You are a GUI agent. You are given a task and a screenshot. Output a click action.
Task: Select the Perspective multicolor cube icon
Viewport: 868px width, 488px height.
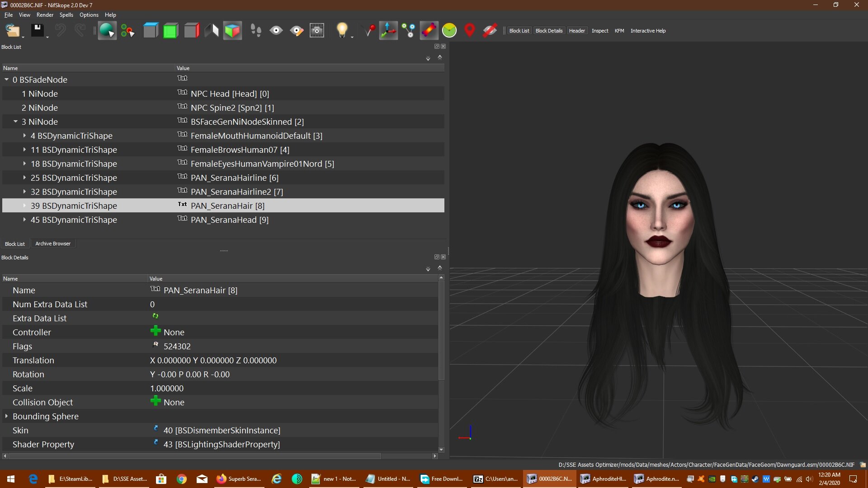click(232, 31)
